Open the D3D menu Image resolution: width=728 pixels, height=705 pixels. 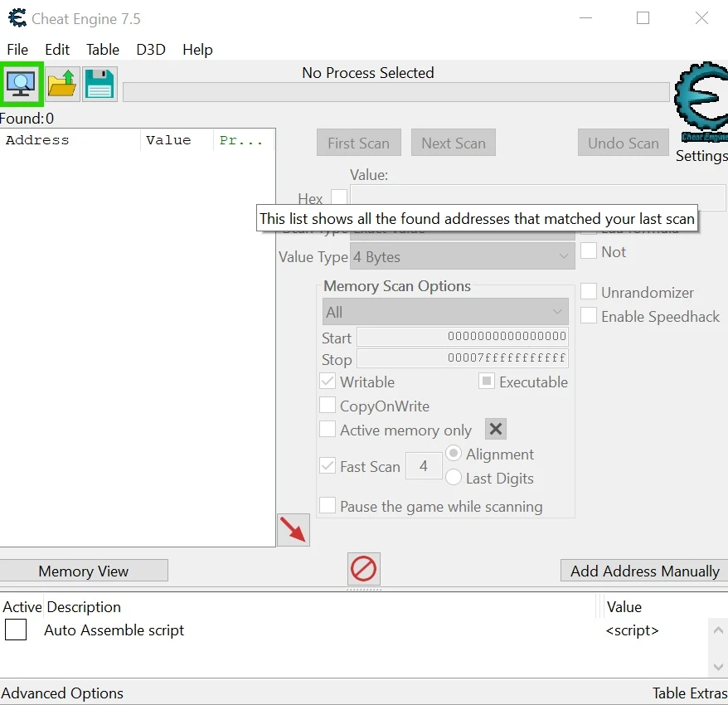151,50
